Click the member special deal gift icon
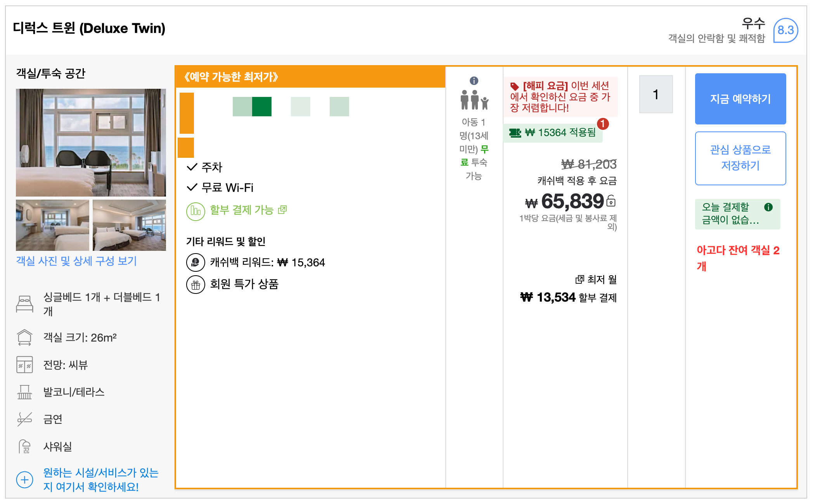 point(195,285)
